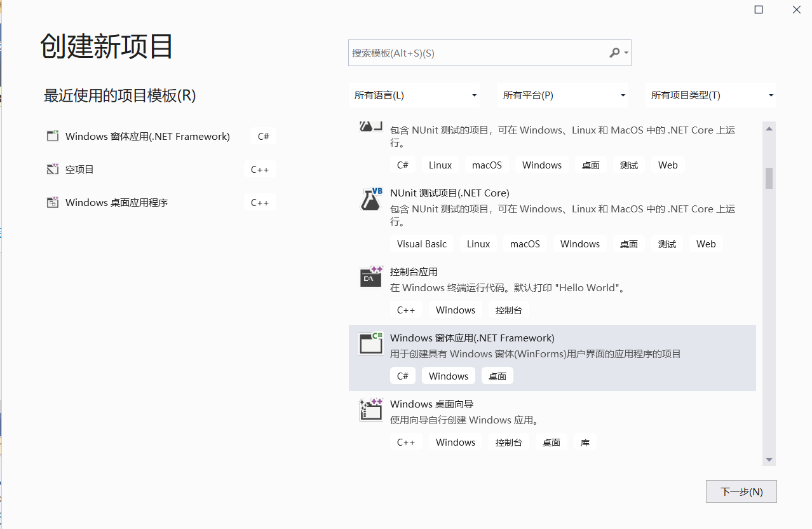Click the scrollbar up arrow in template list

pyautogui.click(x=769, y=128)
